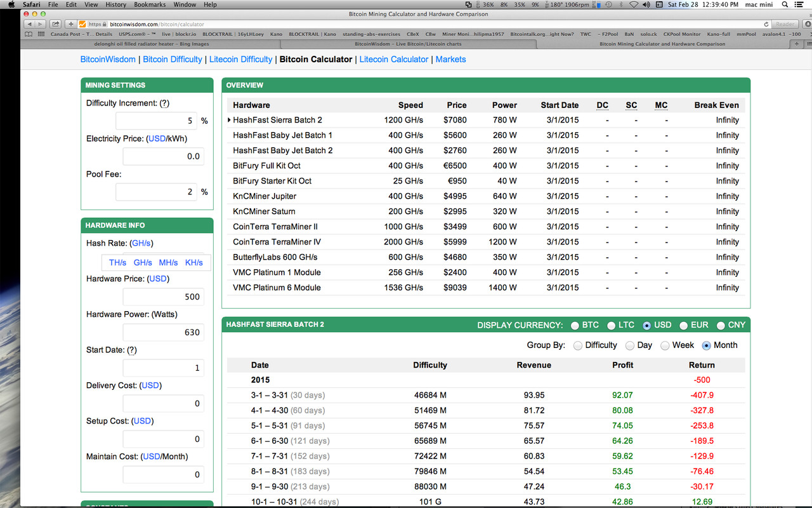Open Delivery Cost USD currency selector

150,385
